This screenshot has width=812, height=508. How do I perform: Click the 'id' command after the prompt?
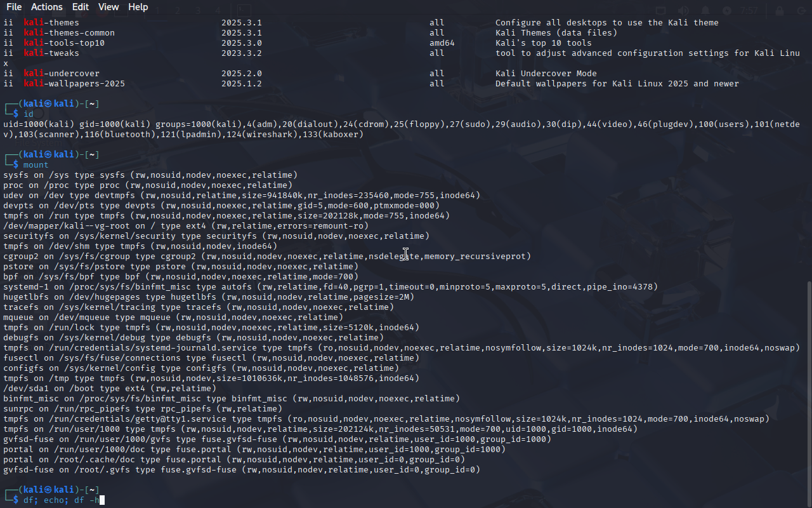point(29,114)
